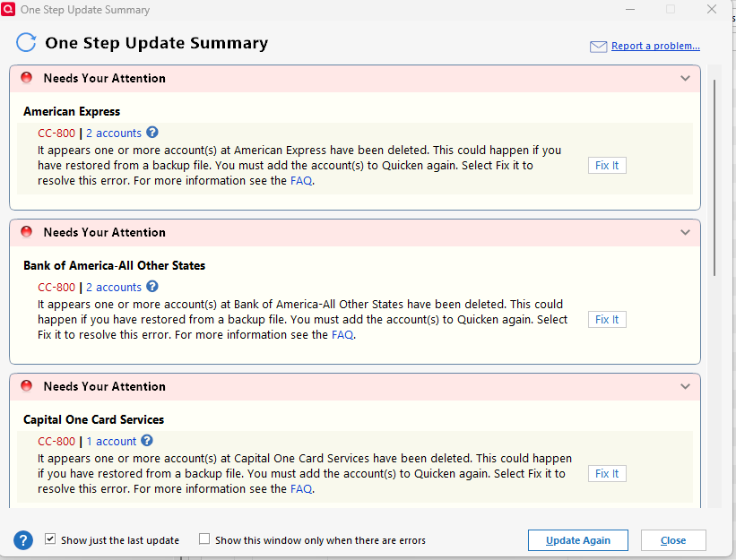The image size is (736, 560).
Task: Click the Close button at bottom right
Action: 673,540
